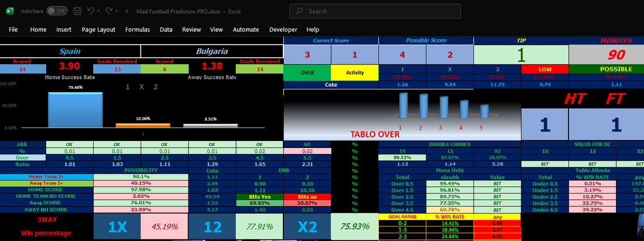Select the 60.78% Over 4.5 probability
This screenshot has height=241, width=644.
[450, 210]
